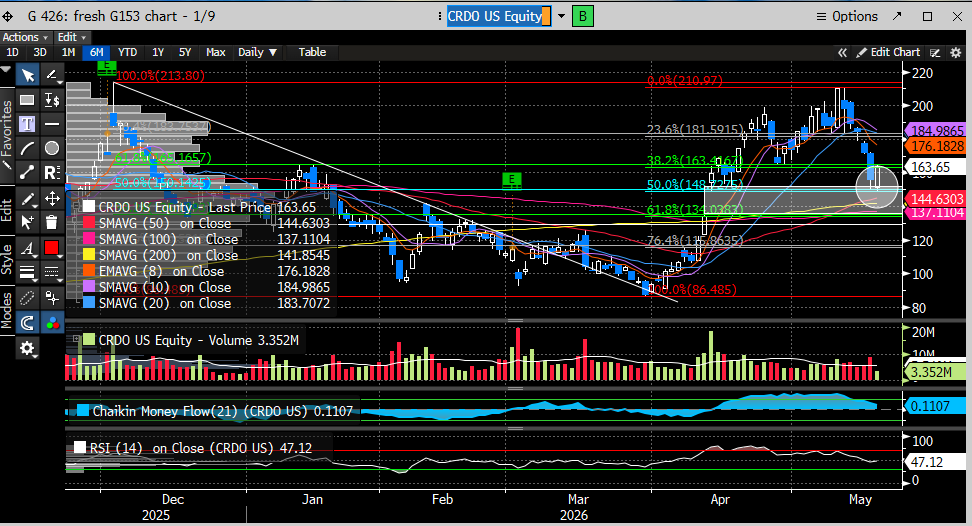
Task: Collapse panel with double chevron icon
Action: click(842, 53)
